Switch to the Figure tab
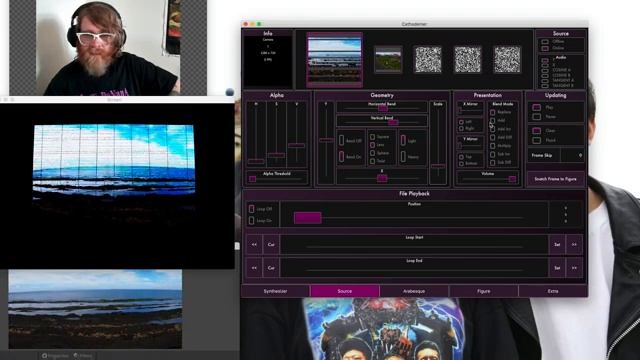 click(484, 291)
